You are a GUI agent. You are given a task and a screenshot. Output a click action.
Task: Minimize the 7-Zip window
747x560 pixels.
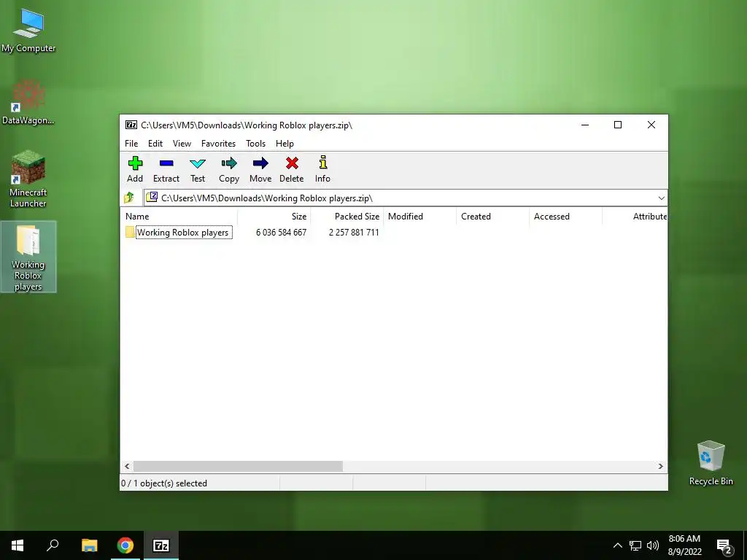tap(585, 125)
